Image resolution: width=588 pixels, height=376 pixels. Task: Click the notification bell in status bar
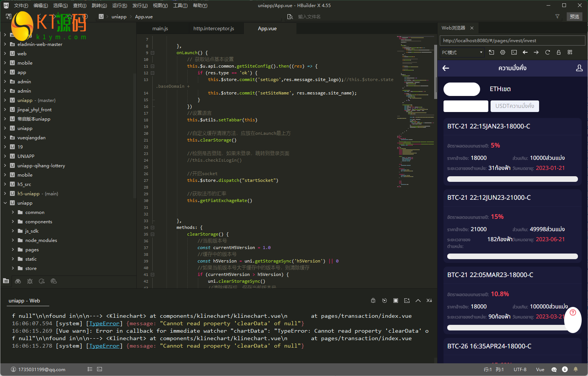click(x=576, y=369)
